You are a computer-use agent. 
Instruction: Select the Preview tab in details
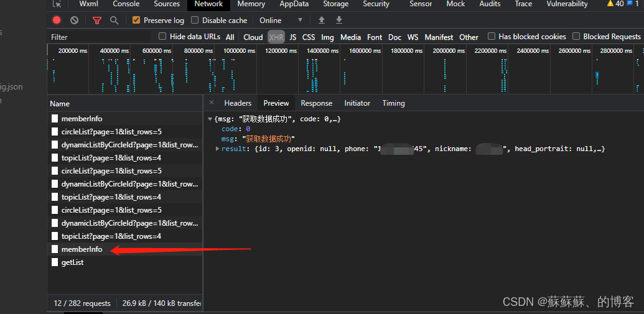click(276, 103)
